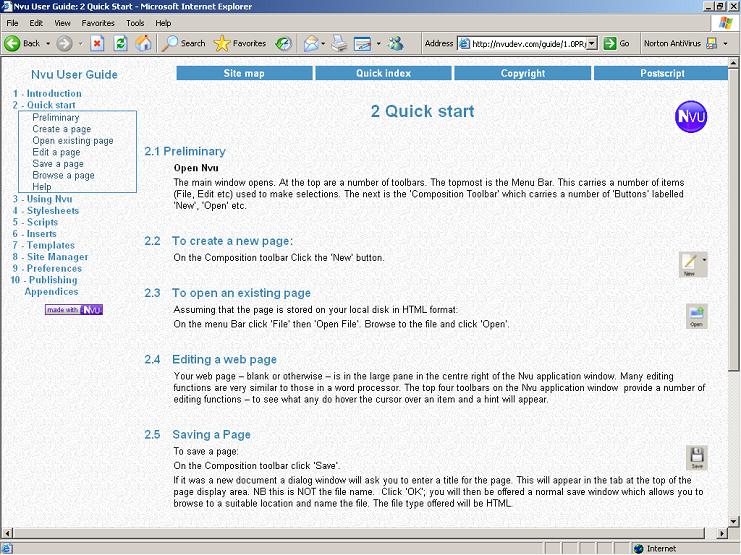
Task: Click the Print toolbar icon
Action: [x=339, y=43]
